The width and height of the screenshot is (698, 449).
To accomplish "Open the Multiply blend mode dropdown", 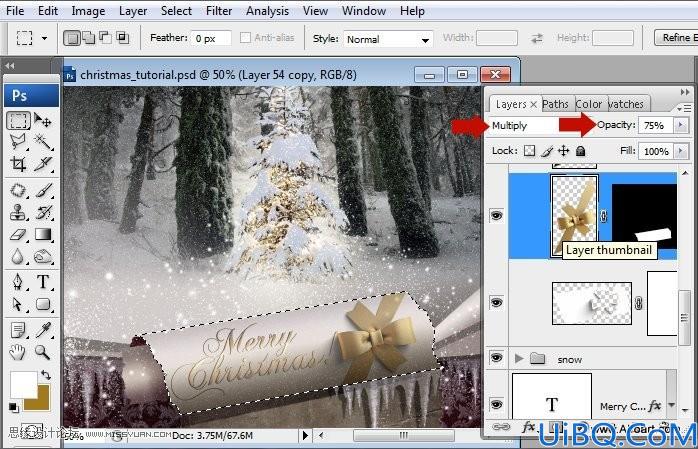I will pyautogui.click(x=524, y=125).
